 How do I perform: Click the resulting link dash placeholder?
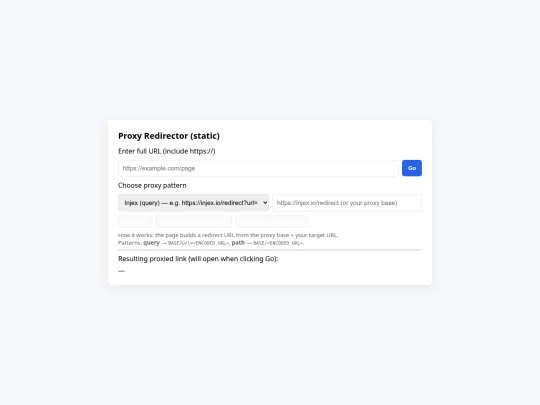click(x=121, y=271)
